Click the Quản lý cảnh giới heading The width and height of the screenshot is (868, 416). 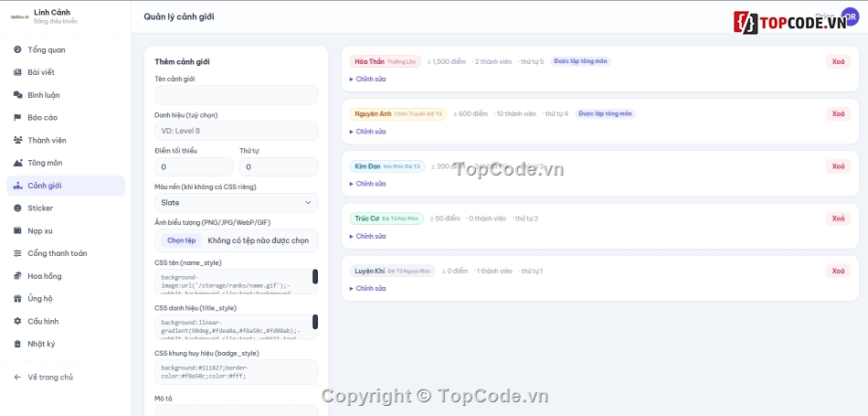(x=179, y=16)
